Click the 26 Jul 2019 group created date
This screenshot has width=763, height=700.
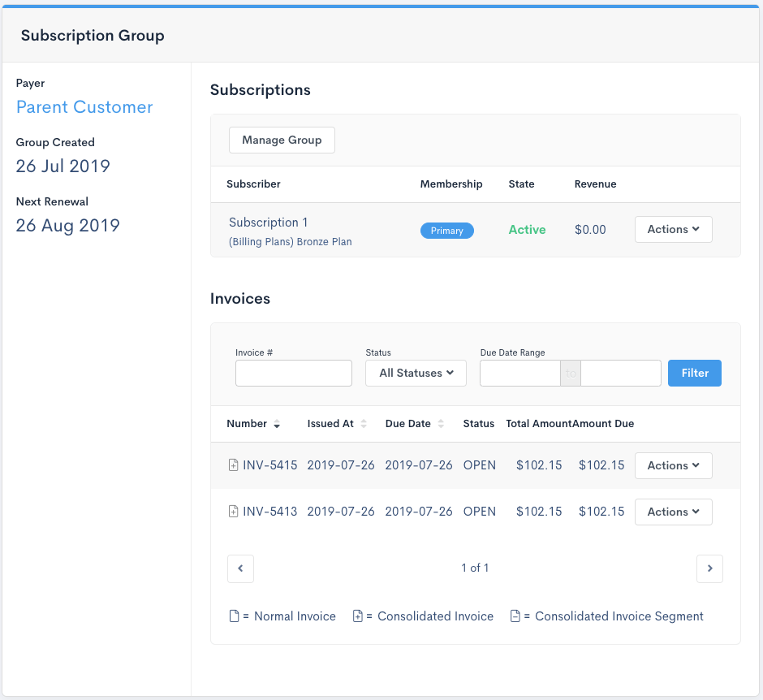pos(63,166)
